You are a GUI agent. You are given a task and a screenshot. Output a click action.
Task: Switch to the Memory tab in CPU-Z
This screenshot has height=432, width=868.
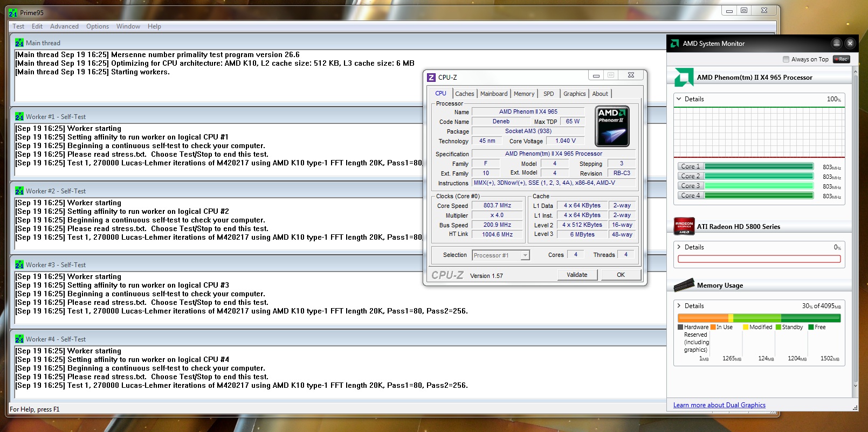click(524, 94)
